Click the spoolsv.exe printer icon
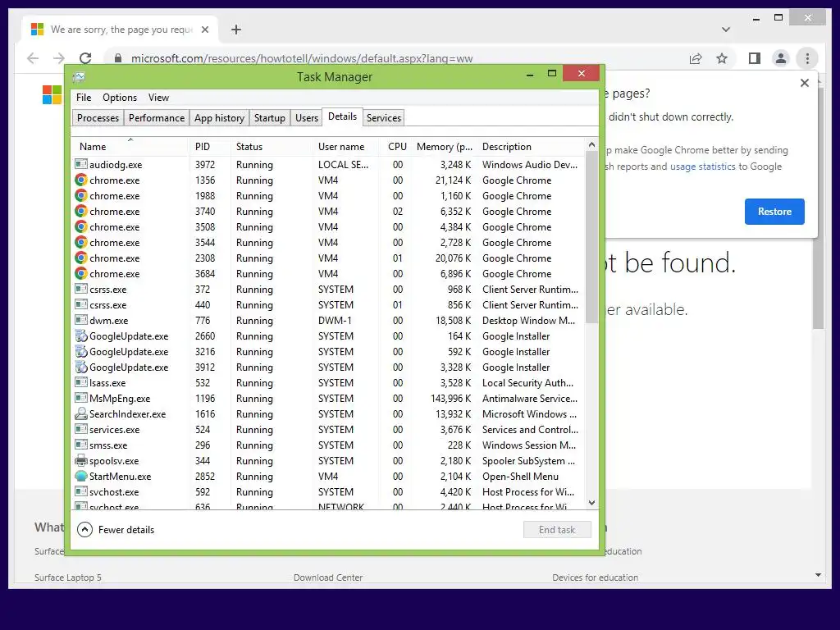 click(x=81, y=460)
